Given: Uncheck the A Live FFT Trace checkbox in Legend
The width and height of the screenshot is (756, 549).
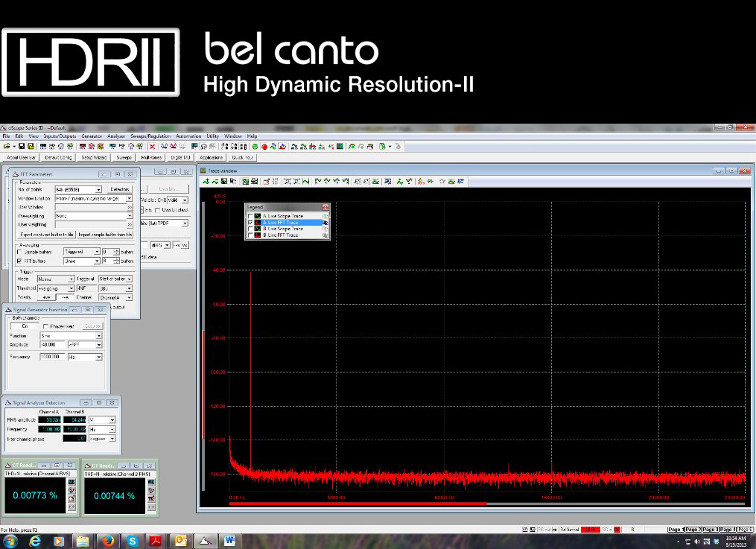Looking at the screenshot, I should [250, 223].
